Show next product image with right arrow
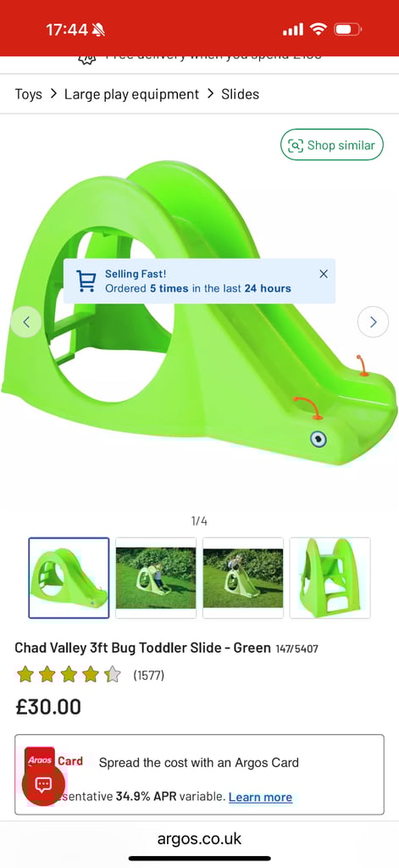The width and height of the screenshot is (399, 868). (x=373, y=321)
